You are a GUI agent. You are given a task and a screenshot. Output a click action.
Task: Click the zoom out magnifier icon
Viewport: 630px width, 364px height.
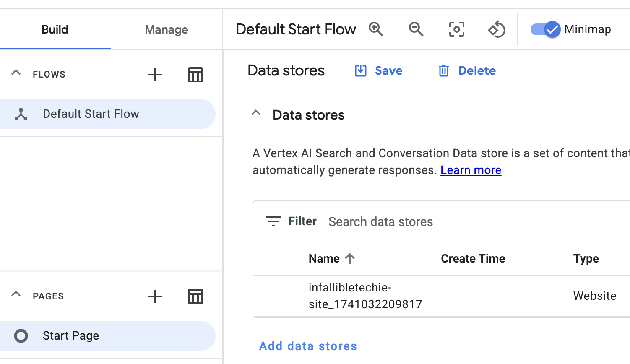(x=416, y=29)
